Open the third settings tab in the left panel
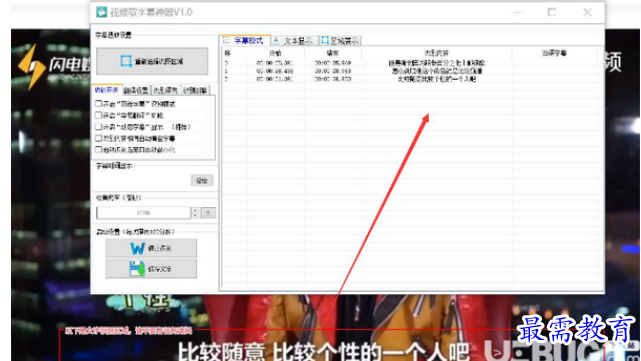Screen dimensions: 641x361 point(166,90)
